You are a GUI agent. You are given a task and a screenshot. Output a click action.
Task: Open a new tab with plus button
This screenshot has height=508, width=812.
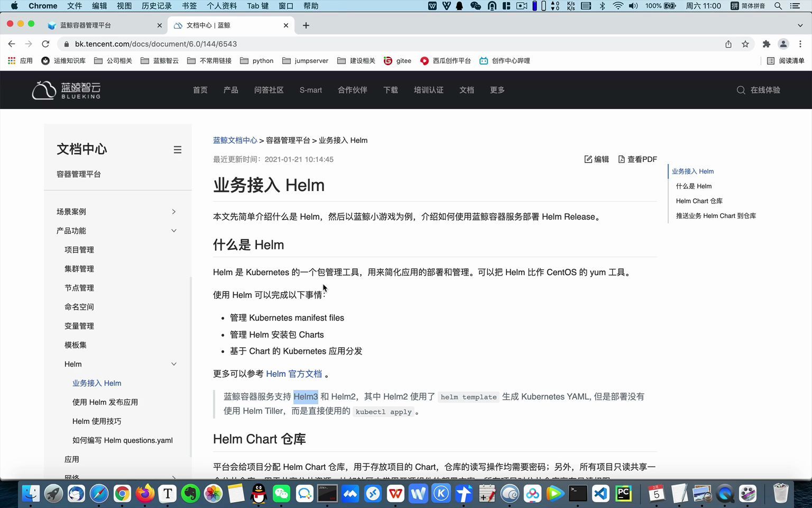pyautogui.click(x=306, y=25)
